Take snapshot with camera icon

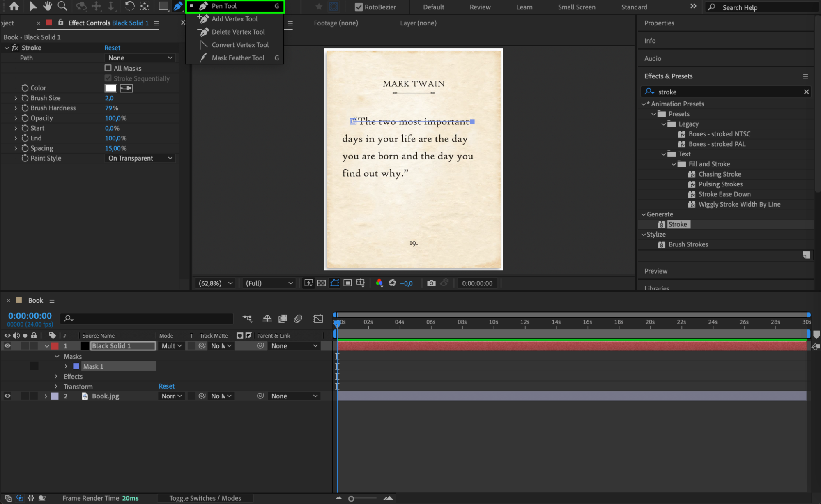coord(431,283)
